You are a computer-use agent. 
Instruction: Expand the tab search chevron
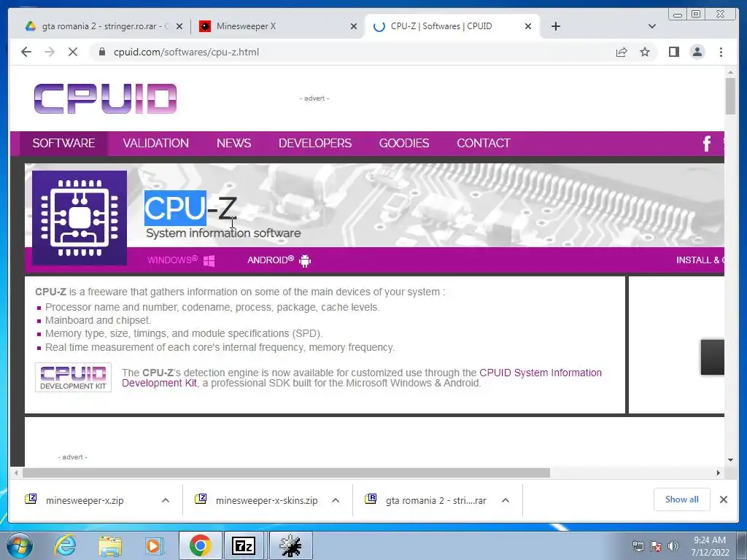(651, 26)
